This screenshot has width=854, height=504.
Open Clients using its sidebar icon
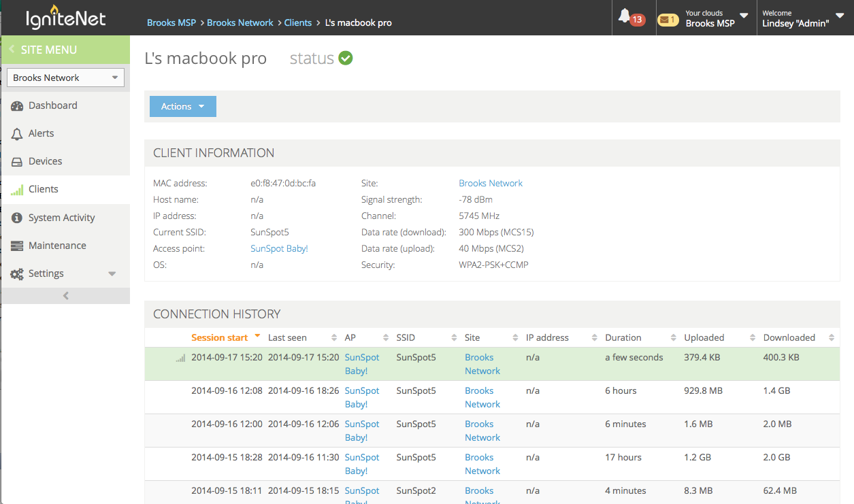(x=16, y=189)
